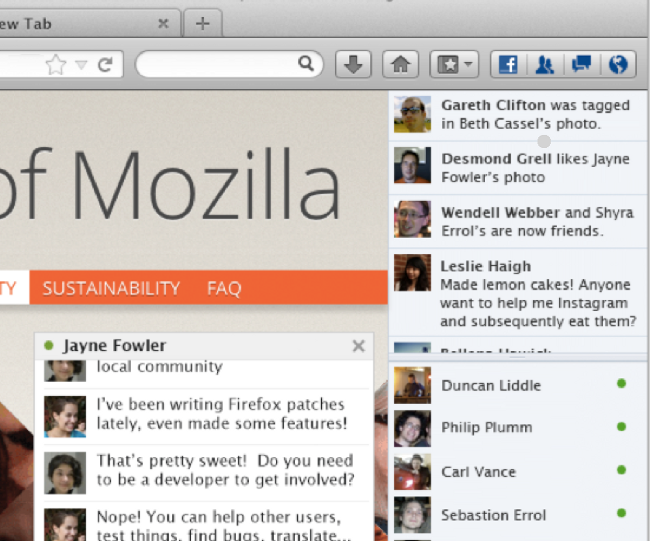Open Leslie Haigh name link
This screenshot has height=541, width=650.
pos(485,266)
